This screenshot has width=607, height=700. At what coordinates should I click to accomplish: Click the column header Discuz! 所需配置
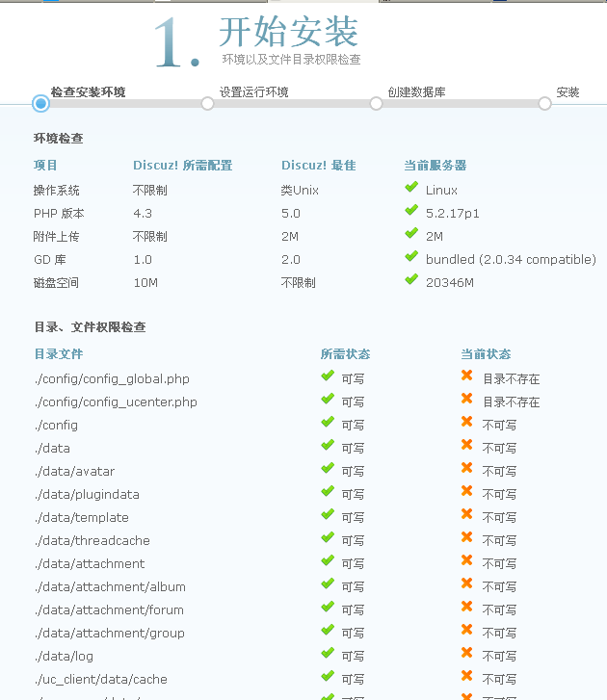point(183,166)
